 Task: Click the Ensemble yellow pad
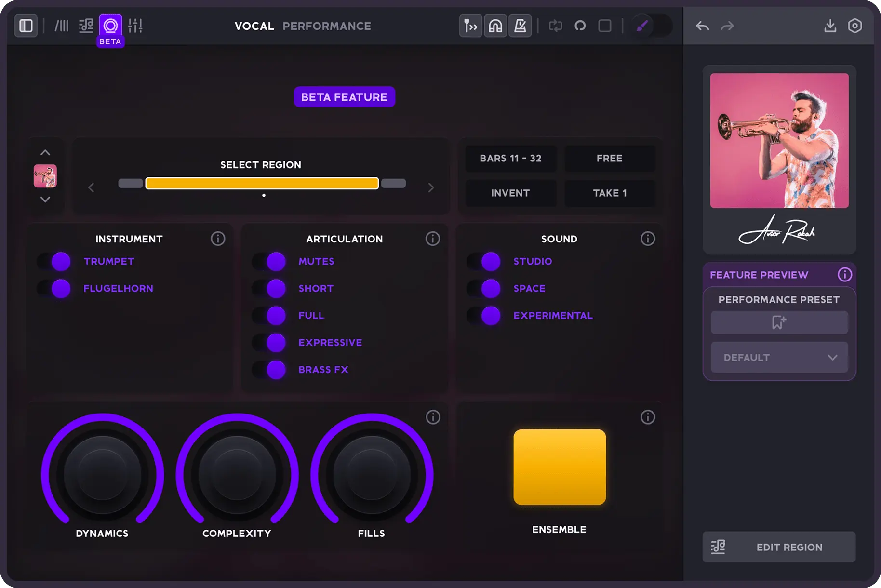559,467
